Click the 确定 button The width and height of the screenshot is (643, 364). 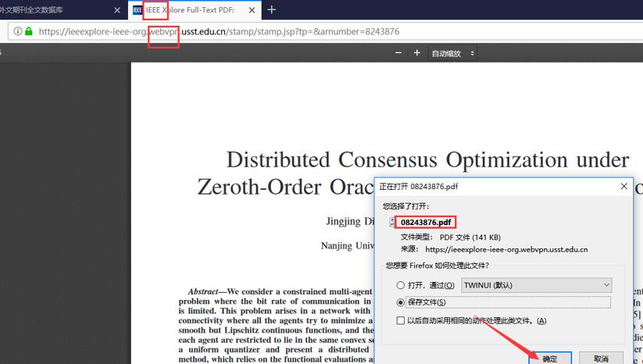550,359
